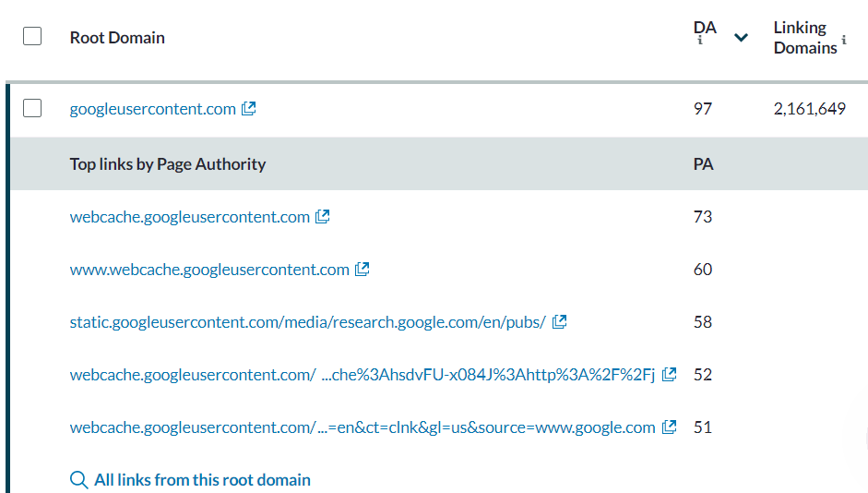This screenshot has height=493, width=868.
Task: Click external-link icon on the PA 51 row
Action: click(670, 427)
